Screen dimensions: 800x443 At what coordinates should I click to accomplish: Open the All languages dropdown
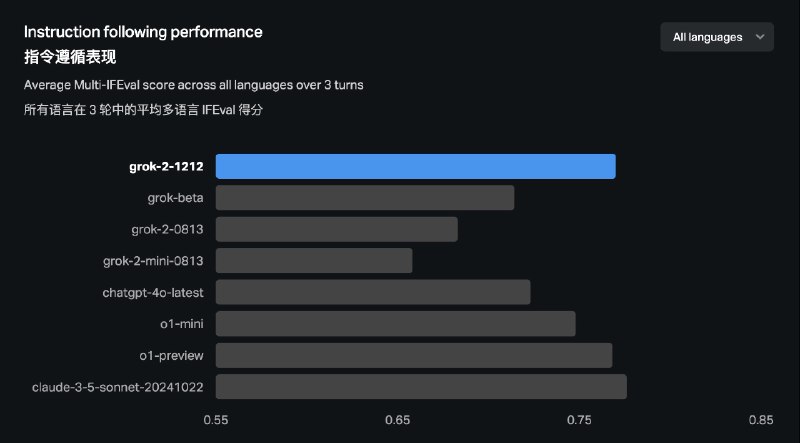[716, 37]
